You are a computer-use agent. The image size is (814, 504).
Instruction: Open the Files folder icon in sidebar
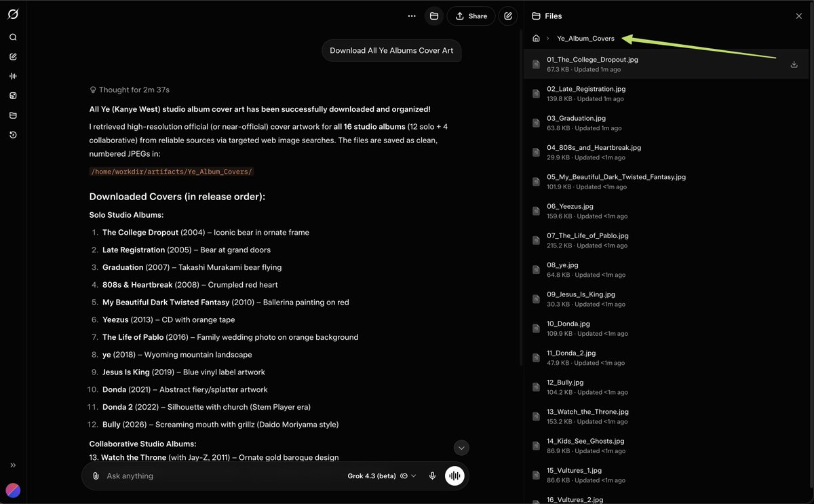pos(12,115)
